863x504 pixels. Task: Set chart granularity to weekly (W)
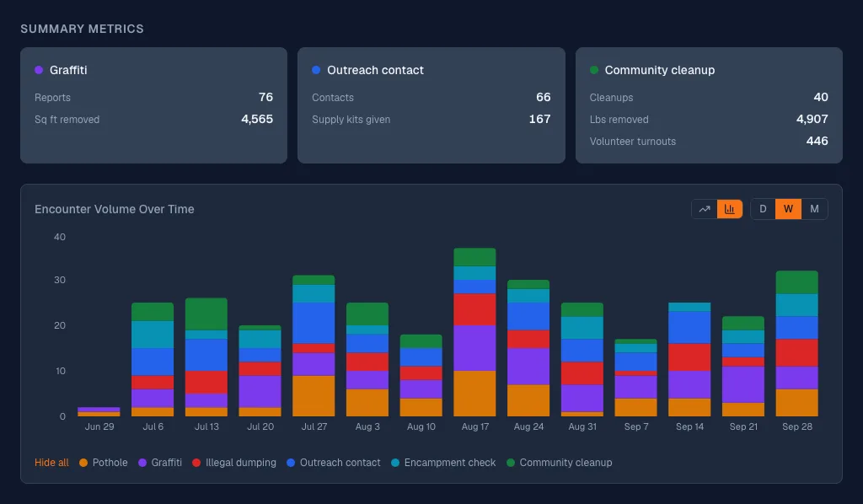coord(788,209)
